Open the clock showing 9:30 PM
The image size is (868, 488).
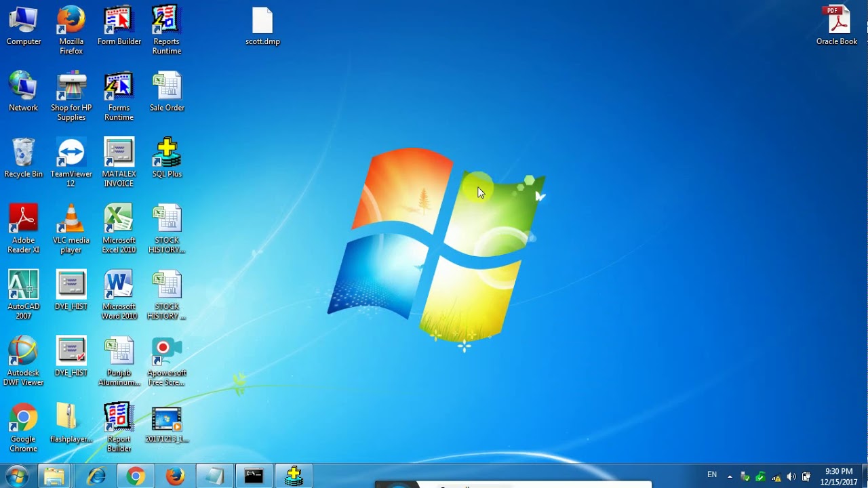click(839, 476)
